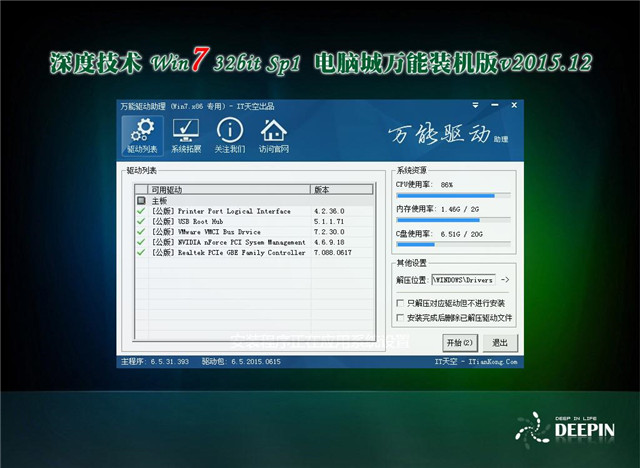Screen dimensions: 640x468
Task: Enable 安装完成后删除已解压驱动文件 option
Action: (400, 317)
